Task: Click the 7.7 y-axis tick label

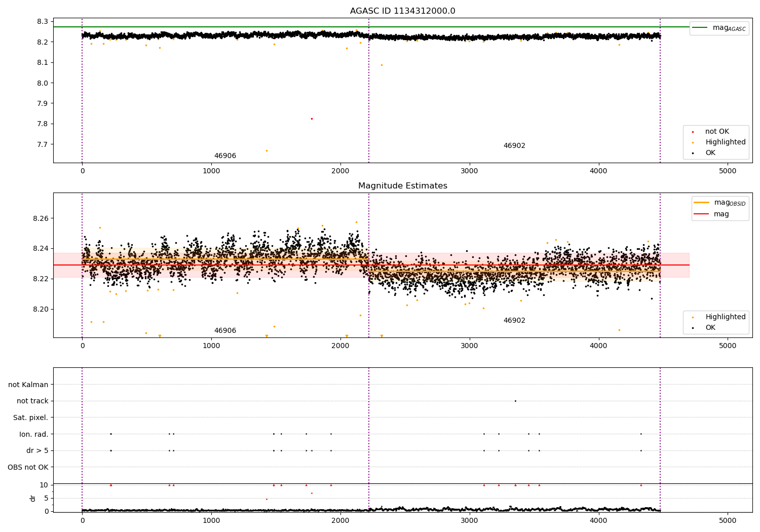Action: 43,144
